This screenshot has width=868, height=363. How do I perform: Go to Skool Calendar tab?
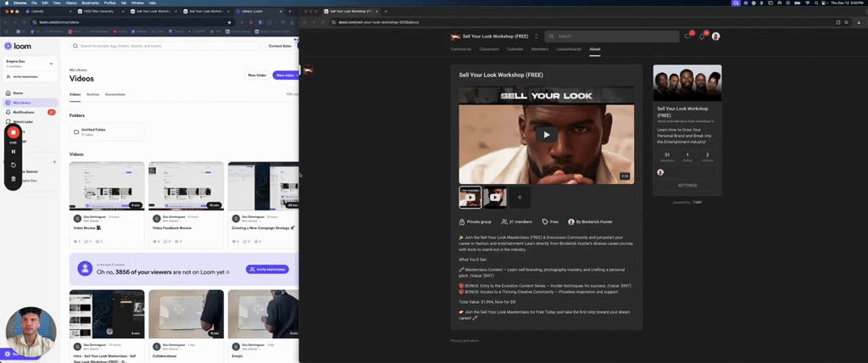click(x=515, y=49)
